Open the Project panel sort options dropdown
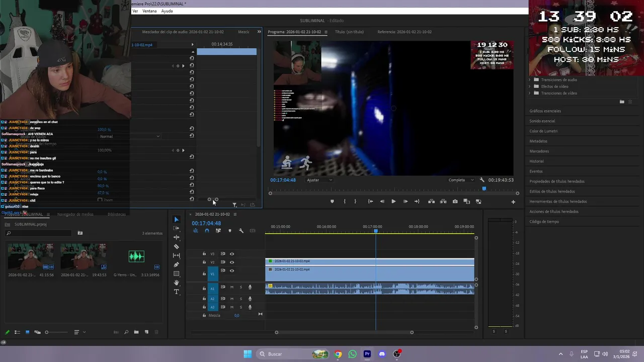The width and height of the screenshot is (644, 362). click(79, 332)
